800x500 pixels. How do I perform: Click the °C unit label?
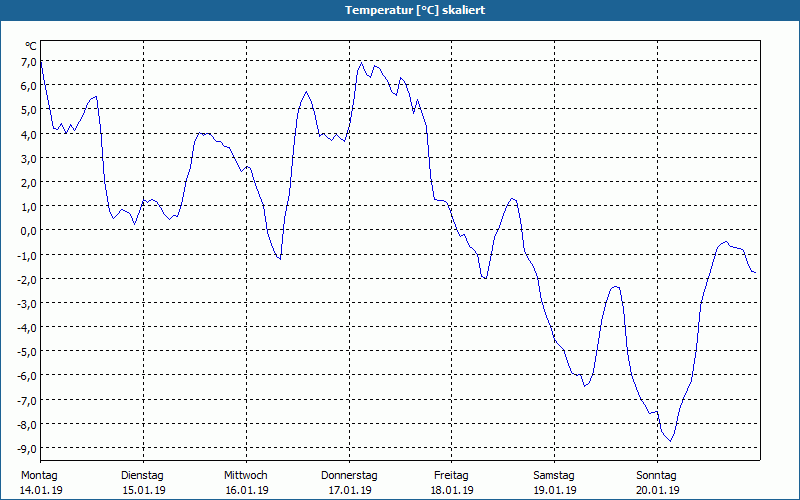31,46
